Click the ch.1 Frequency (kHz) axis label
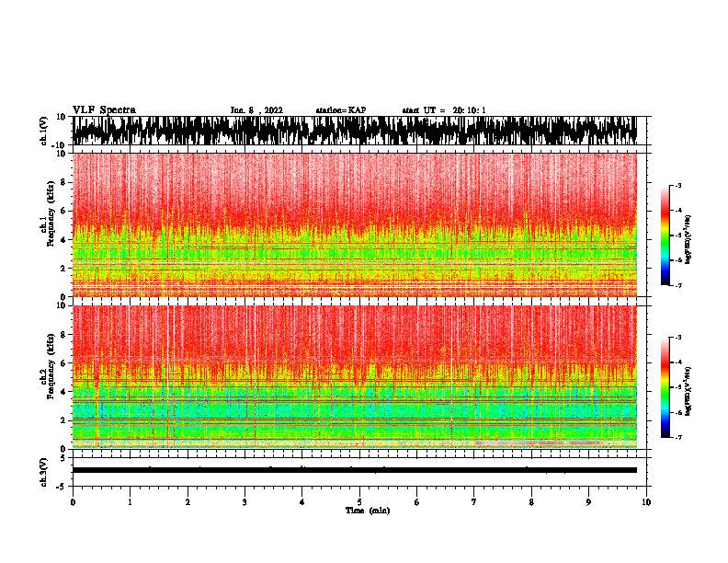Viewport: 728px width, 563px height. (48, 214)
